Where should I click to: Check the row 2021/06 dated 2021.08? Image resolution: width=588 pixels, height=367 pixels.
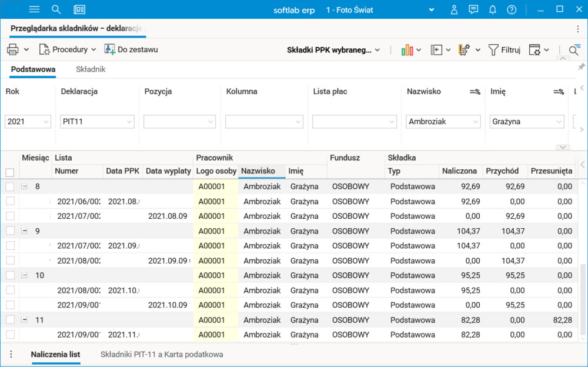pyautogui.click(x=10, y=201)
